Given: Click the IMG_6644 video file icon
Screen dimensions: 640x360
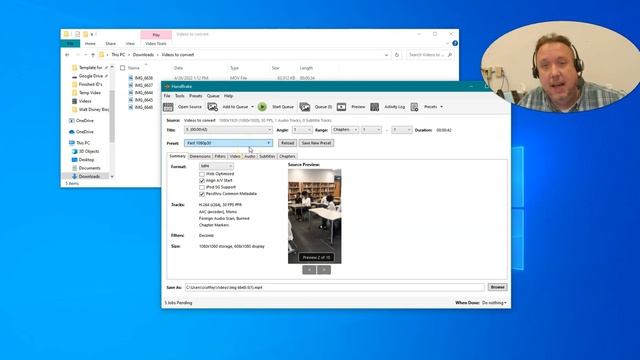Looking at the screenshot, I should pos(131,93).
